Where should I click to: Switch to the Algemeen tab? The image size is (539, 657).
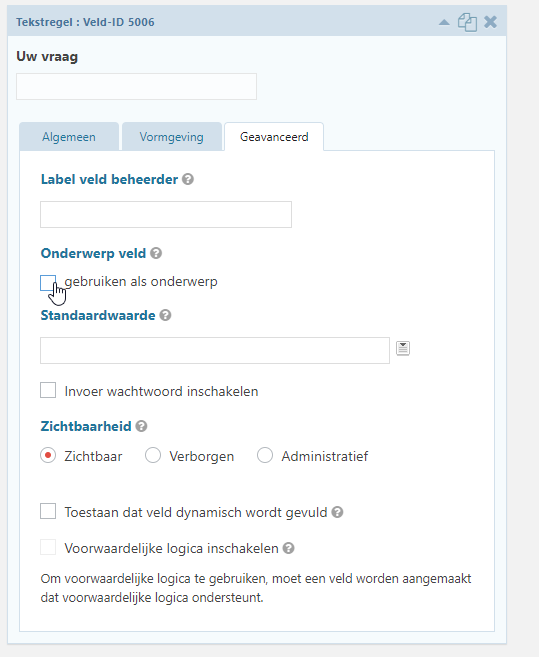tap(69, 137)
